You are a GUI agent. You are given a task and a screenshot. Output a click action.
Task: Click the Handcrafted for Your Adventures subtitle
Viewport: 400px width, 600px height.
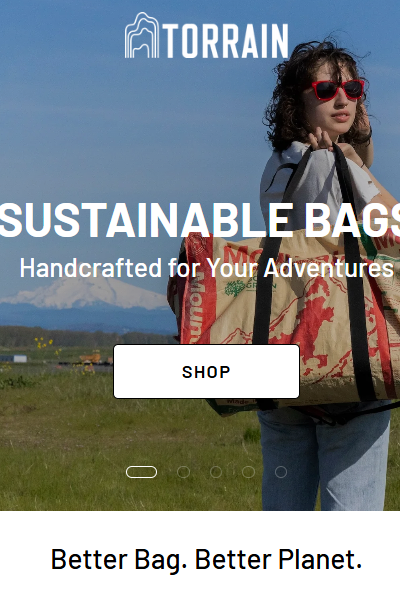click(207, 267)
